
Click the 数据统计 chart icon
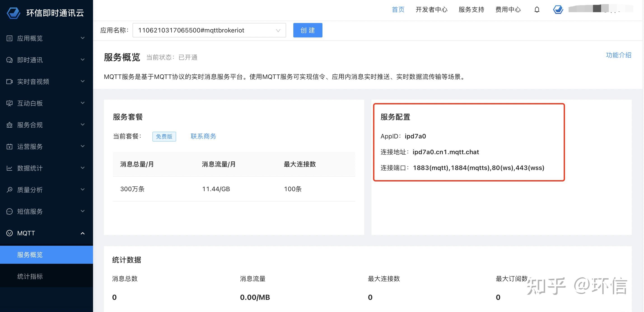click(9, 168)
